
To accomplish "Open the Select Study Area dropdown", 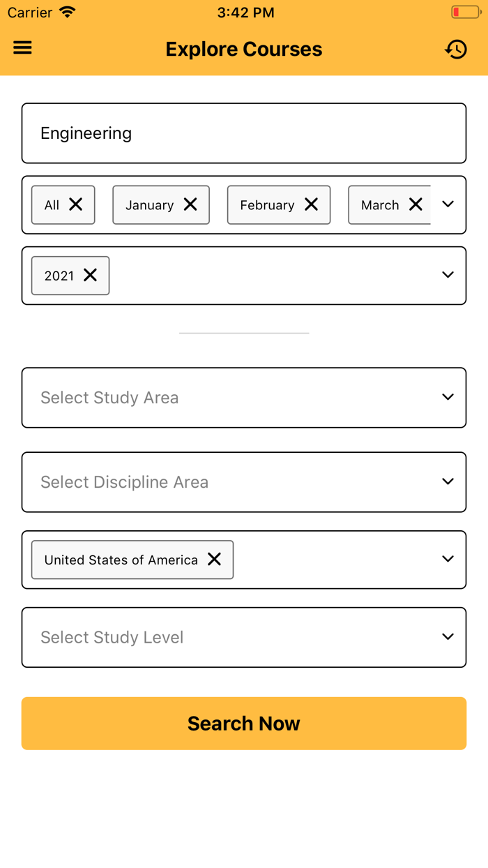I will coord(244,397).
